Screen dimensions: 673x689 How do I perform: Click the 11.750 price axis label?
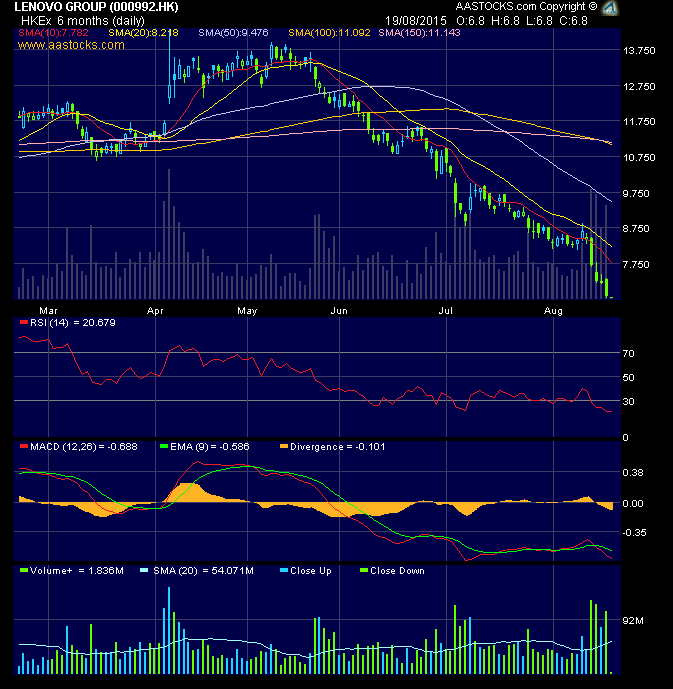639,122
